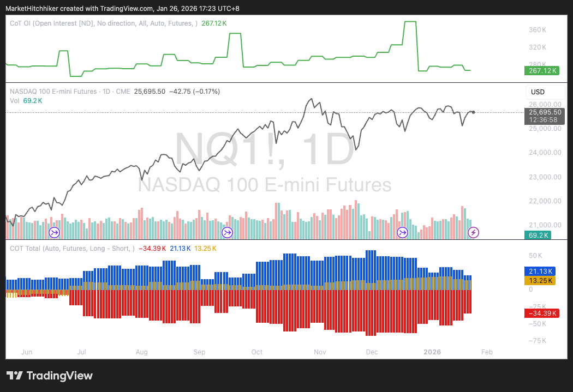
Task: Click the contract rollover icon in December
Action: 402,232
